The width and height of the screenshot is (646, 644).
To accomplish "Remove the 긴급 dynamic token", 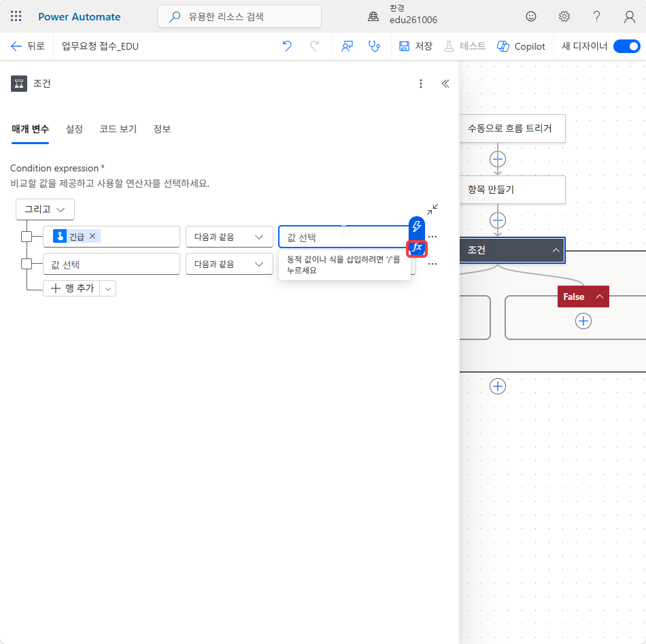I will pos(92,236).
